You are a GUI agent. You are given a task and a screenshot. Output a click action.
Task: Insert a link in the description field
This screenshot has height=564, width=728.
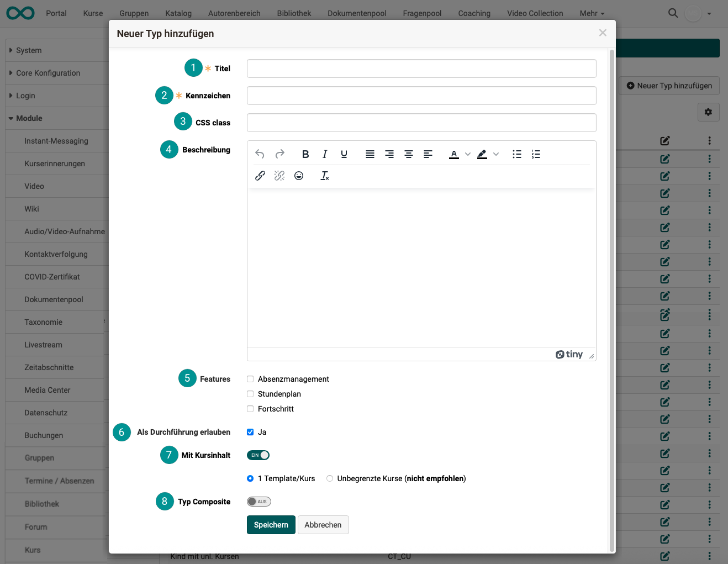coord(260,175)
